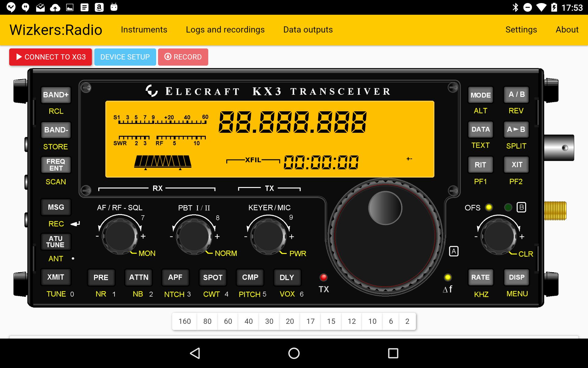Toggle the ATTN attenuator key
588x368 pixels.
139,278
